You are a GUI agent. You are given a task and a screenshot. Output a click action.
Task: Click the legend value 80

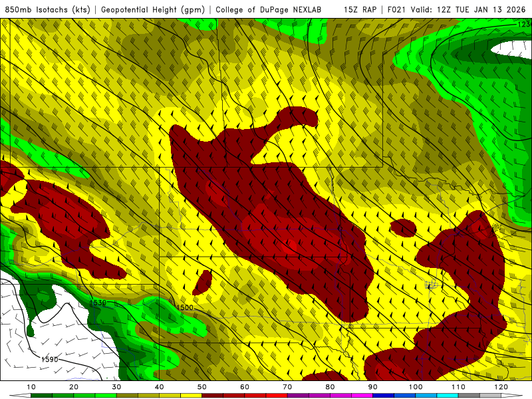click(x=331, y=387)
